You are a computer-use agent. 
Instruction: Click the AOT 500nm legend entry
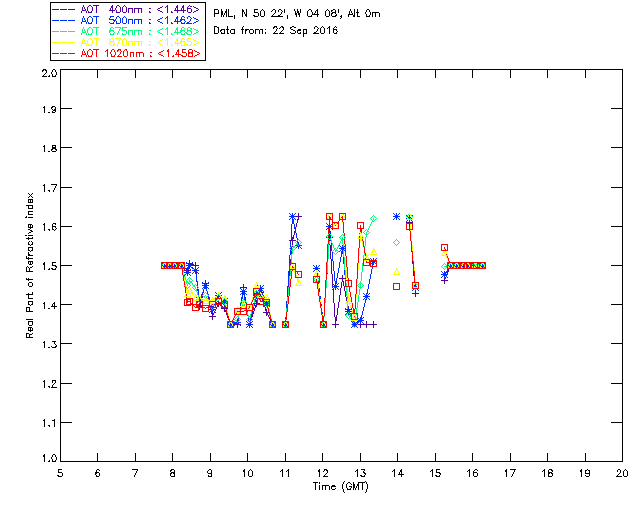(126, 20)
